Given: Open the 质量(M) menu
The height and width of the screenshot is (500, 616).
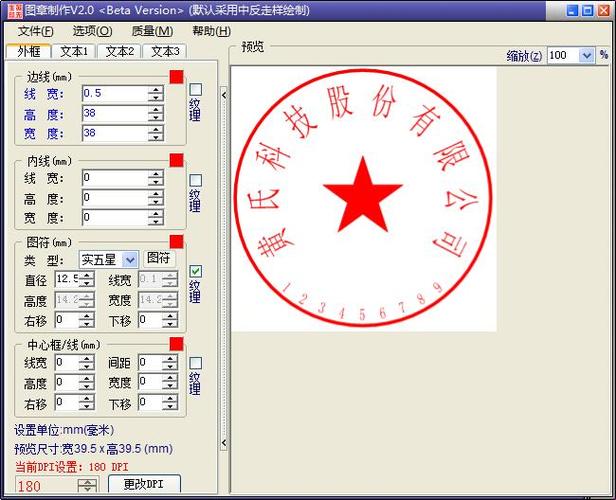Looking at the screenshot, I should click(x=152, y=31).
